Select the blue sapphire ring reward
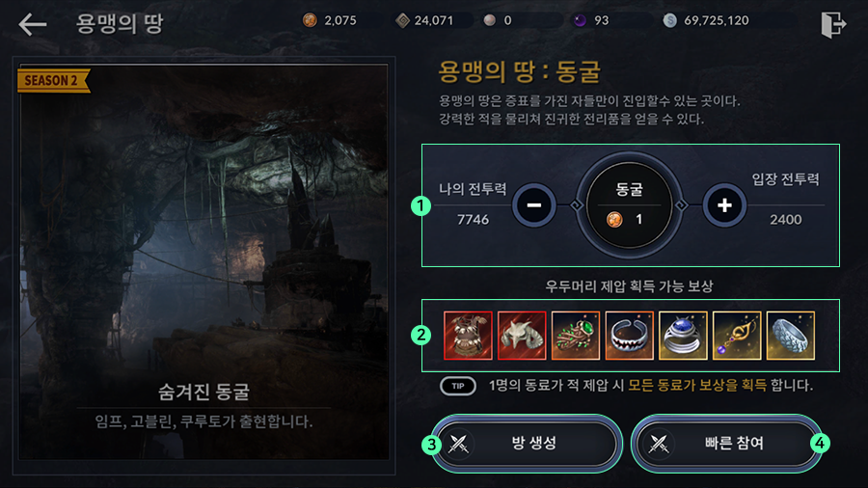 pos(683,336)
